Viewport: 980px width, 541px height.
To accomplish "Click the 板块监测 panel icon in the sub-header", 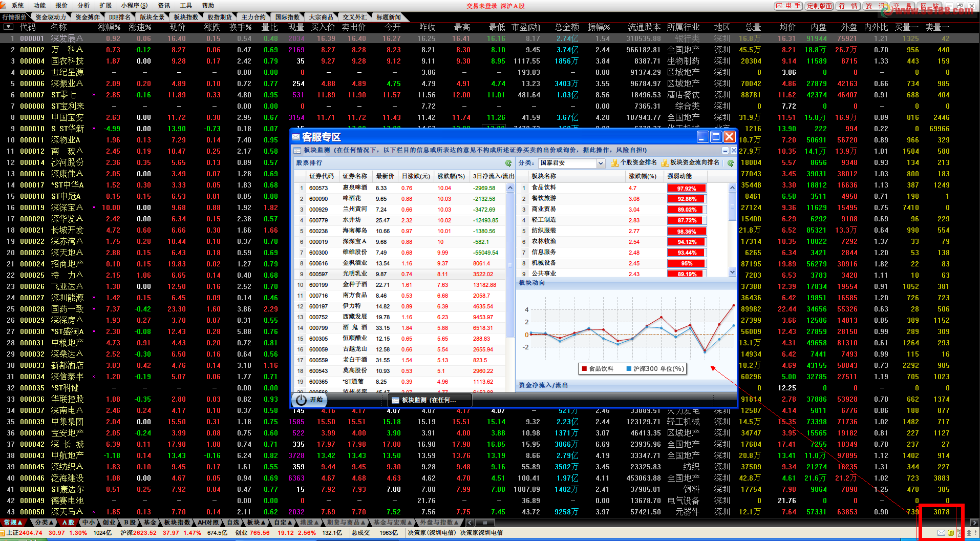I will (297, 150).
